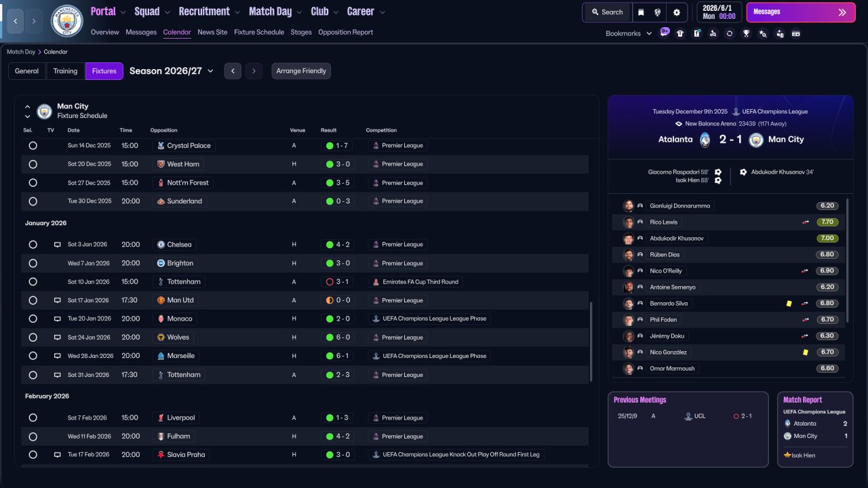Click the purple Messages continue button
This screenshot has width=868, height=488.
(801, 12)
